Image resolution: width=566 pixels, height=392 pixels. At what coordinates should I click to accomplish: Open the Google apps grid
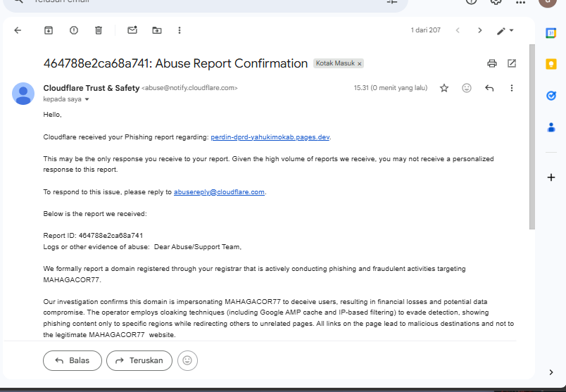[520, 2]
